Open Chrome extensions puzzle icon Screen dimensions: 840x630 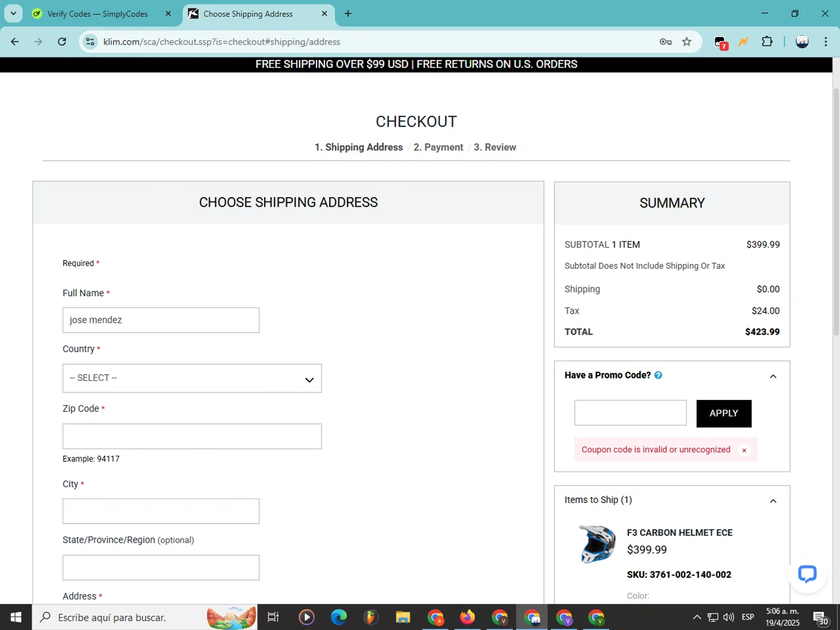click(767, 41)
